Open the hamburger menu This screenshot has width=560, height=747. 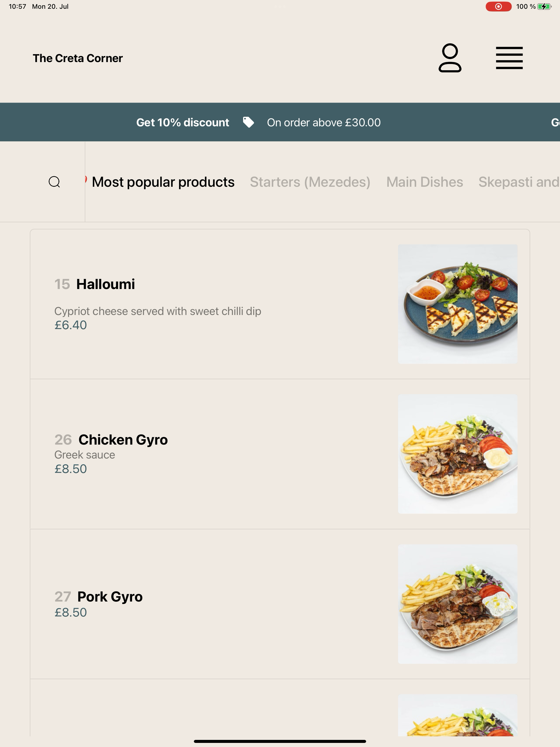tap(509, 58)
